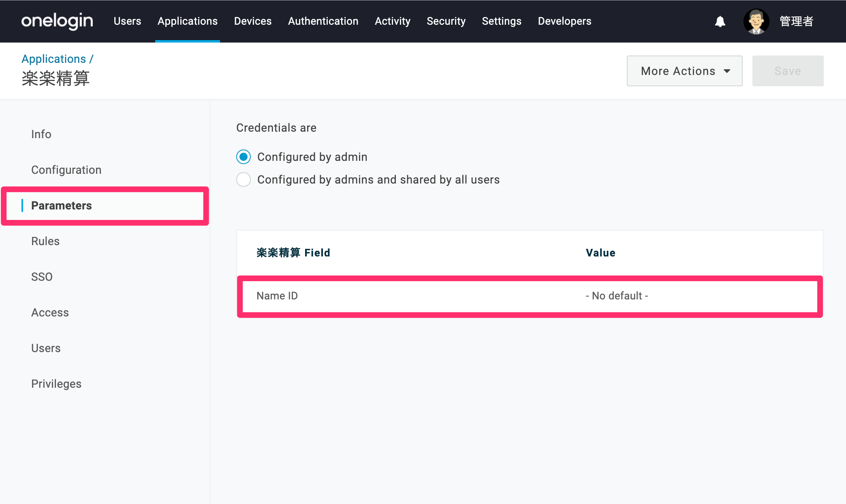Click the 楽楽精算 Field column header
Screen dimensions: 846x504
point(293,253)
